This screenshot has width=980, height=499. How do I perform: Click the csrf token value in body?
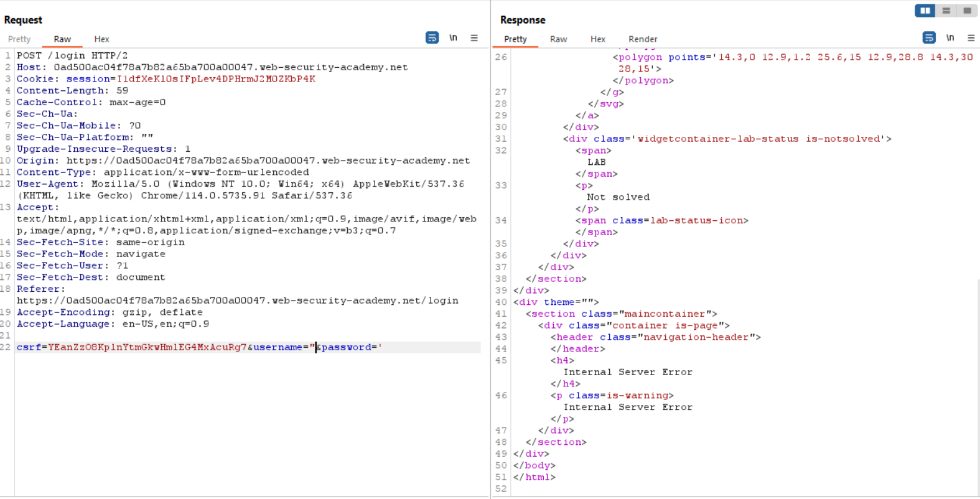click(147, 347)
